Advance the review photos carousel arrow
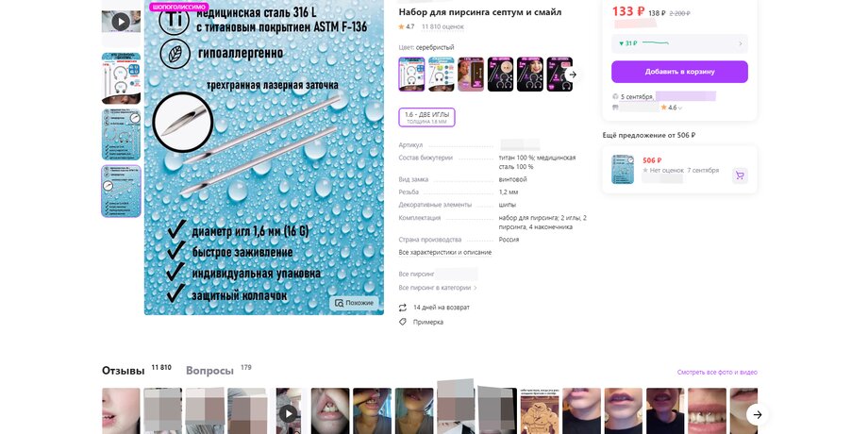This screenshot has height=434, width=868. (x=758, y=414)
